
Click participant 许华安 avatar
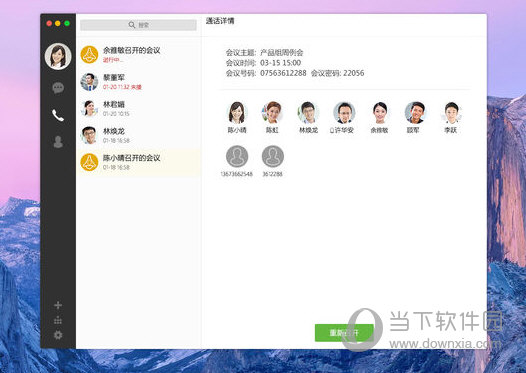coord(344,113)
